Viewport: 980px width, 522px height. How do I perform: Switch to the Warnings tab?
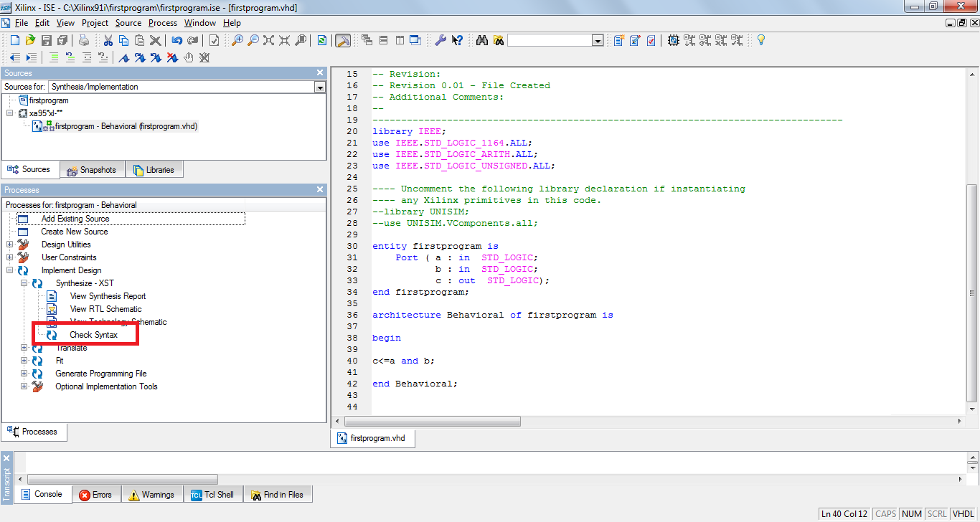tap(152, 495)
